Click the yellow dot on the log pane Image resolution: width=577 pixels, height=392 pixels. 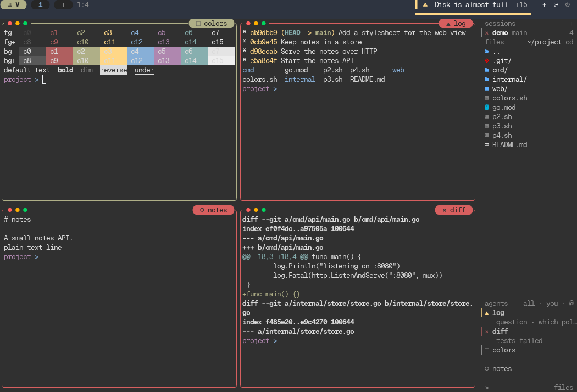point(256,24)
